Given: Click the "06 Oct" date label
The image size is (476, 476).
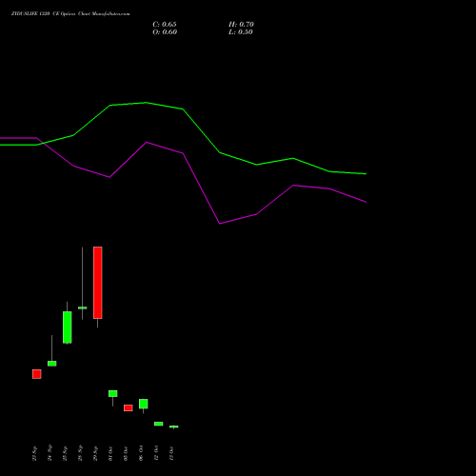Looking at the screenshot, I should coord(141,453).
